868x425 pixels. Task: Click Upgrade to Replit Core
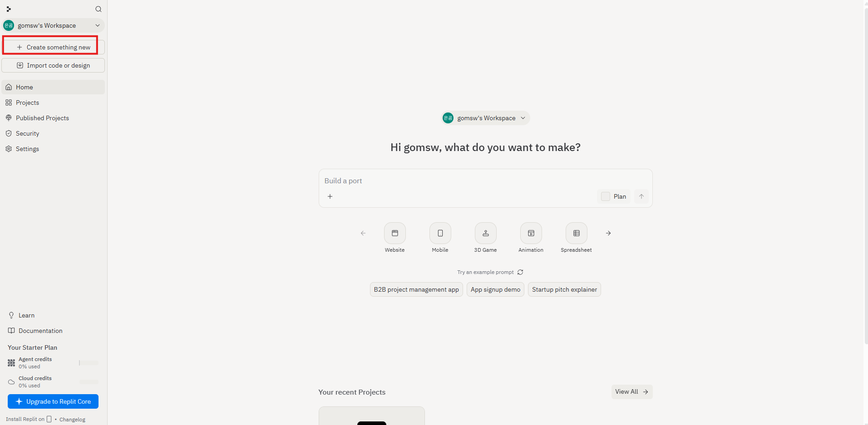[53, 401]
